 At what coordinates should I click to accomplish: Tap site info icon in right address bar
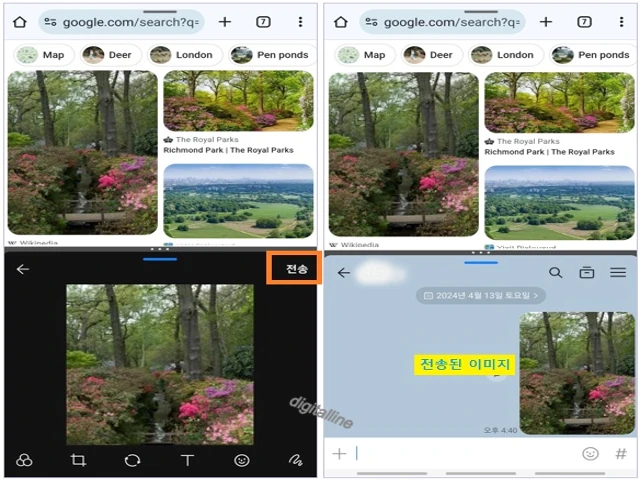pos(371,22)
